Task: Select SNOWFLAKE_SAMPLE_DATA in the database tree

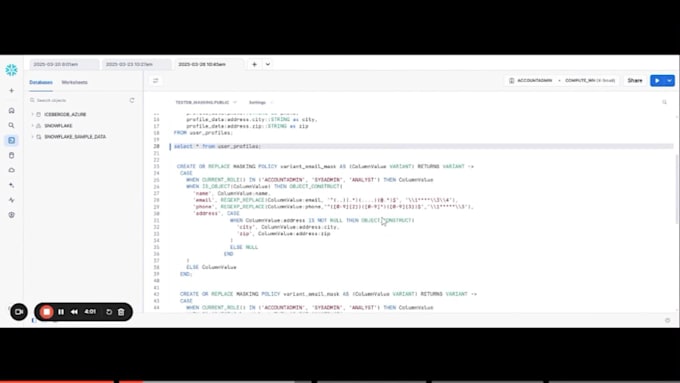Action: point(75,137)
